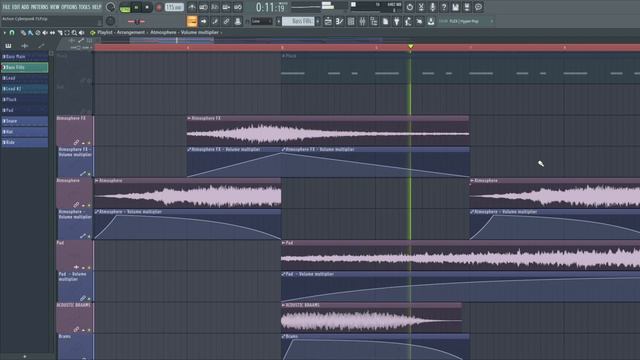Click the undo history circular arrow icon
Screen dimensions: 640x360
410,7
